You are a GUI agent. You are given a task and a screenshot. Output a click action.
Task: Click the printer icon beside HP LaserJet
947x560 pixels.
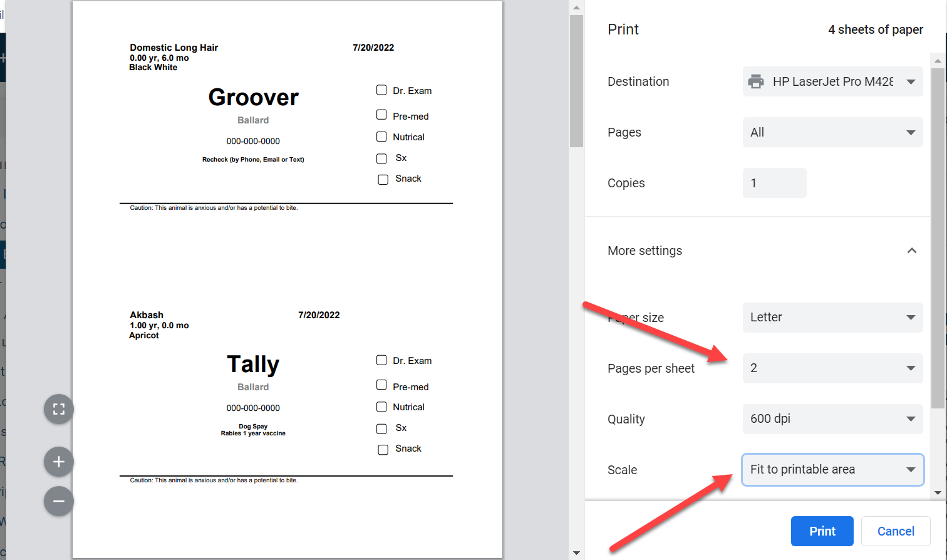pos(756,81)
